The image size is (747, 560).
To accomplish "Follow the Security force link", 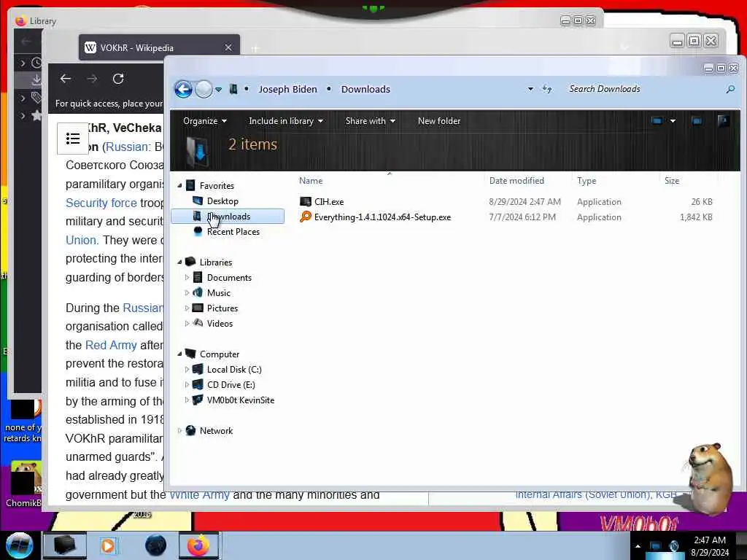I will [x=101, y=203].
